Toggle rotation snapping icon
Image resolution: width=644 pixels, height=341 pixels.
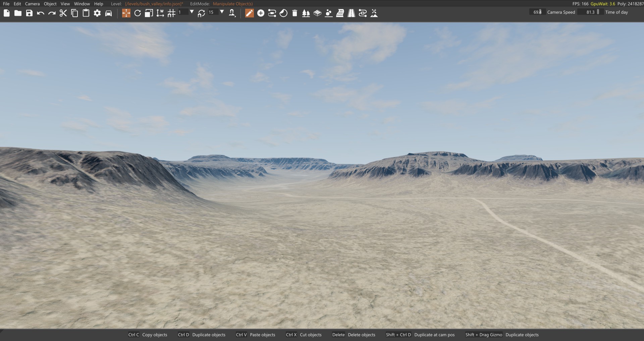tap(201, 13)
